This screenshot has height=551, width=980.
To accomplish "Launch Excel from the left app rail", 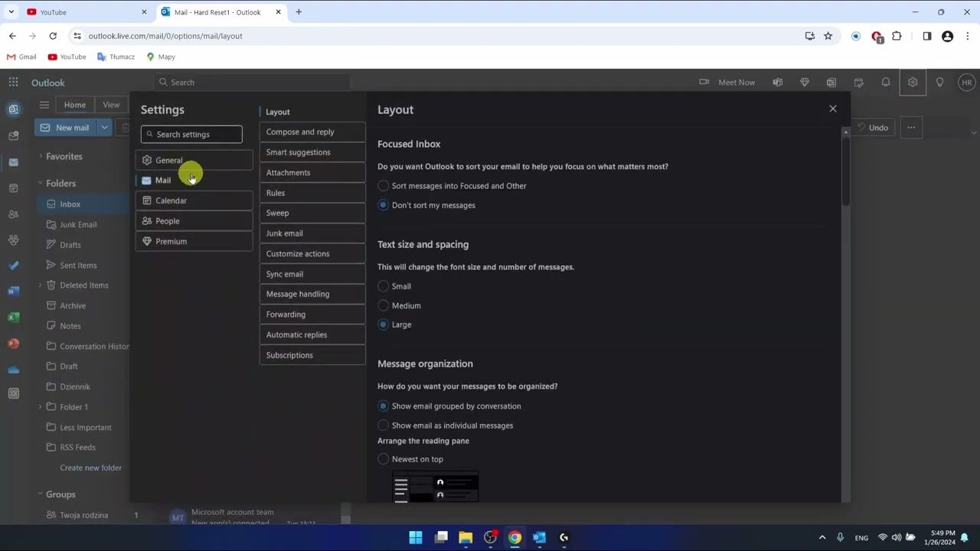I will pos(13,318).
